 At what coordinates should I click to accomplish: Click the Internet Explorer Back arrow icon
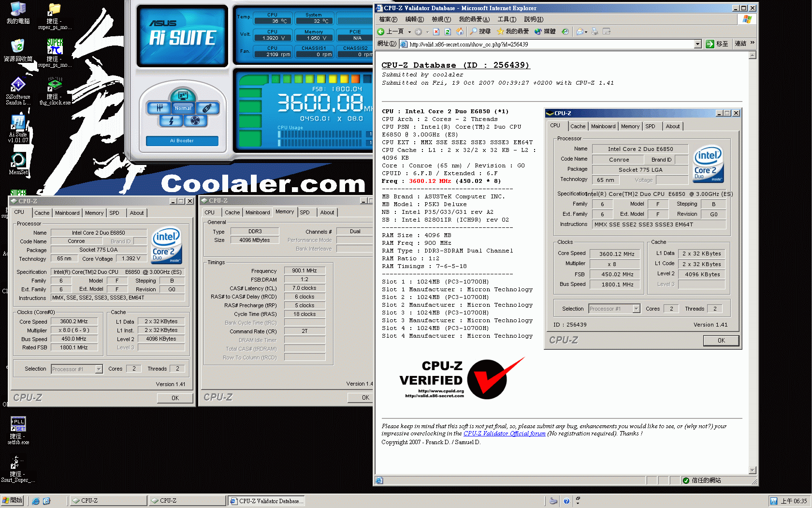[381, 31]
